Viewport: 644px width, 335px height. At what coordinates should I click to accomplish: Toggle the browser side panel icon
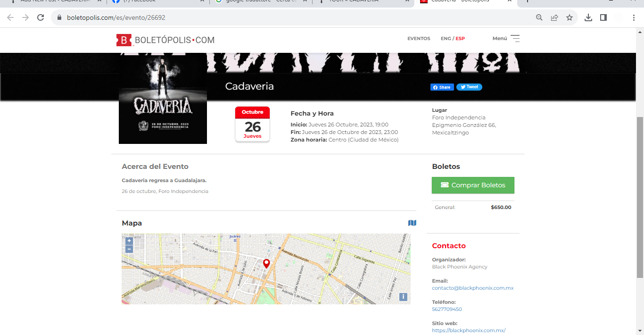[x=603, y=17]
